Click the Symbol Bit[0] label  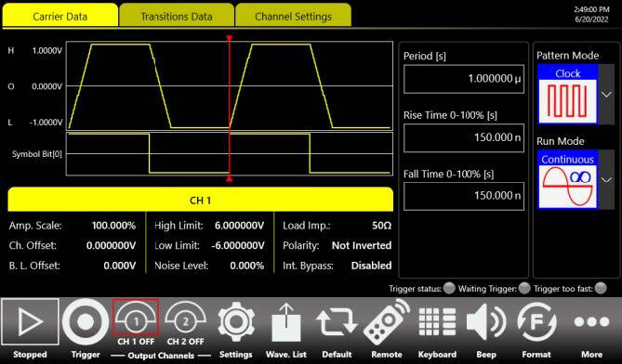click(x=37, y=154)
